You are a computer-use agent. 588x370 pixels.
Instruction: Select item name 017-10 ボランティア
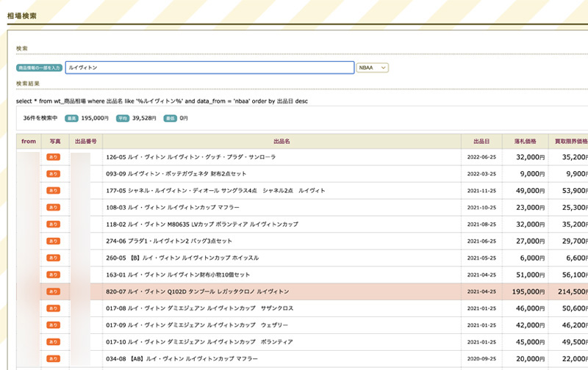[199, 342]
